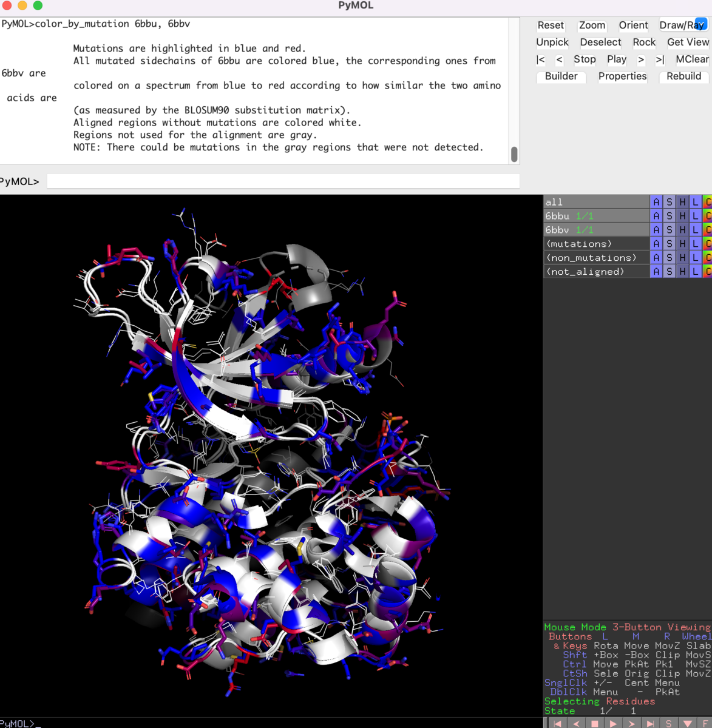Screen dimensions: 712x728
Task: Toggle the (mutations) selection on
Action: 596,244
